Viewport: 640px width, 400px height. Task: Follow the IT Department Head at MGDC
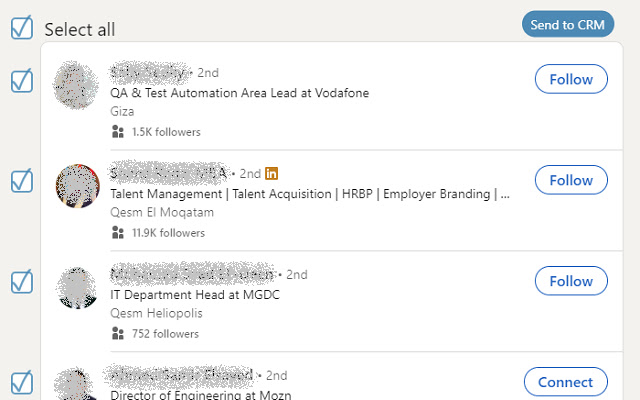(571, 281)
